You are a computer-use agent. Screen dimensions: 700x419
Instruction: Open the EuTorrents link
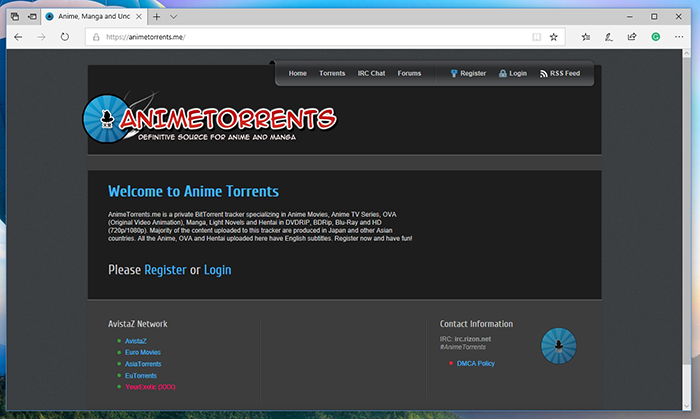coord(141,376)
